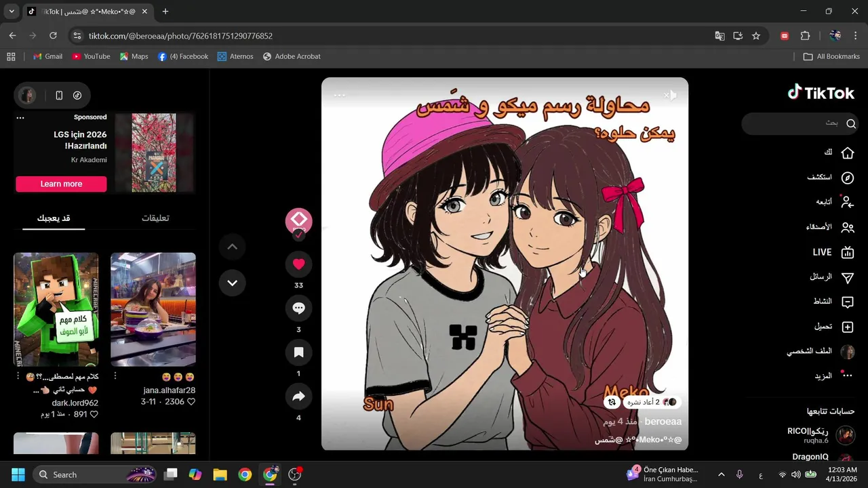Expand the Chrome tab search dropdown
This screenshot has height=488, width=868.
[12, 12]
